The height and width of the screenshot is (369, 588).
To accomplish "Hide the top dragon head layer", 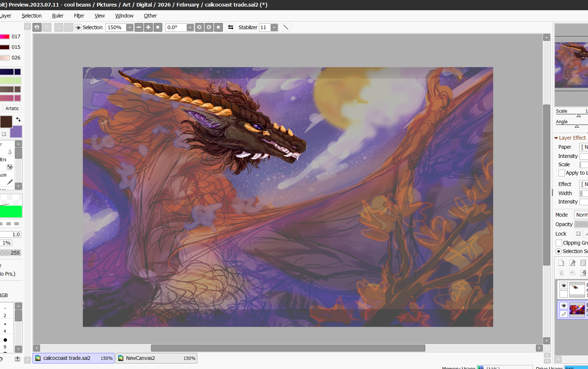I will [564, 286].
